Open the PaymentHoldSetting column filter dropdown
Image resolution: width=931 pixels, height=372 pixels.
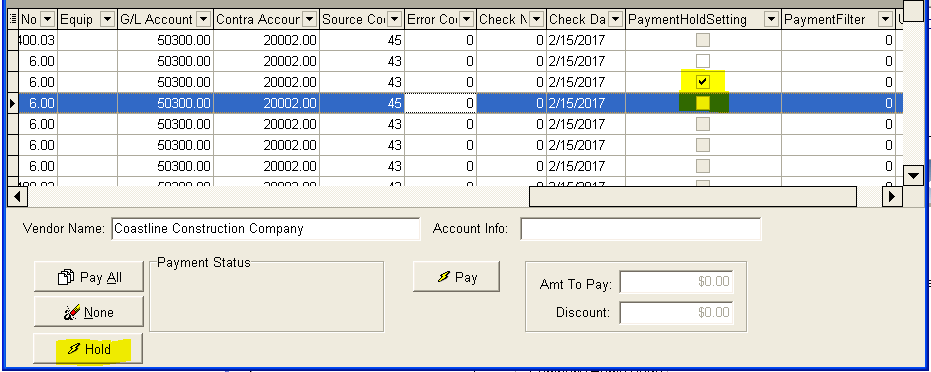771,20
